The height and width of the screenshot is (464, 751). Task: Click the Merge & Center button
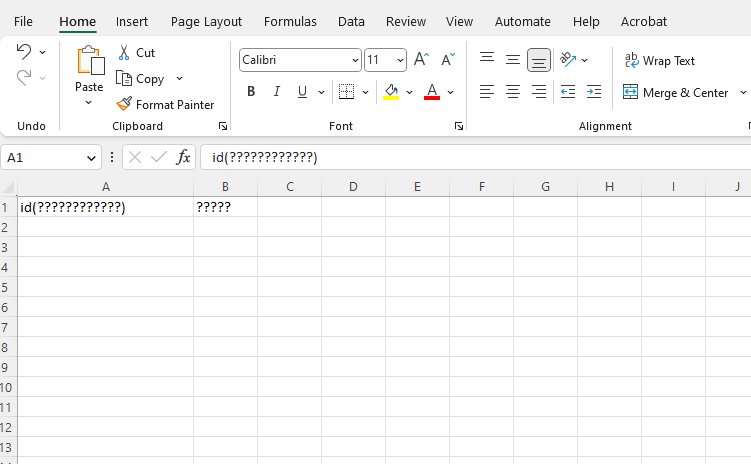tap(676, 93)
